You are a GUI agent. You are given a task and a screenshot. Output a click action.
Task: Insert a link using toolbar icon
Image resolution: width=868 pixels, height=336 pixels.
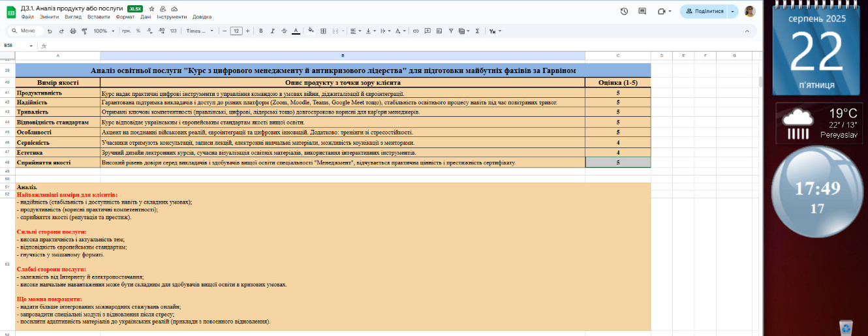click(415, 31)
